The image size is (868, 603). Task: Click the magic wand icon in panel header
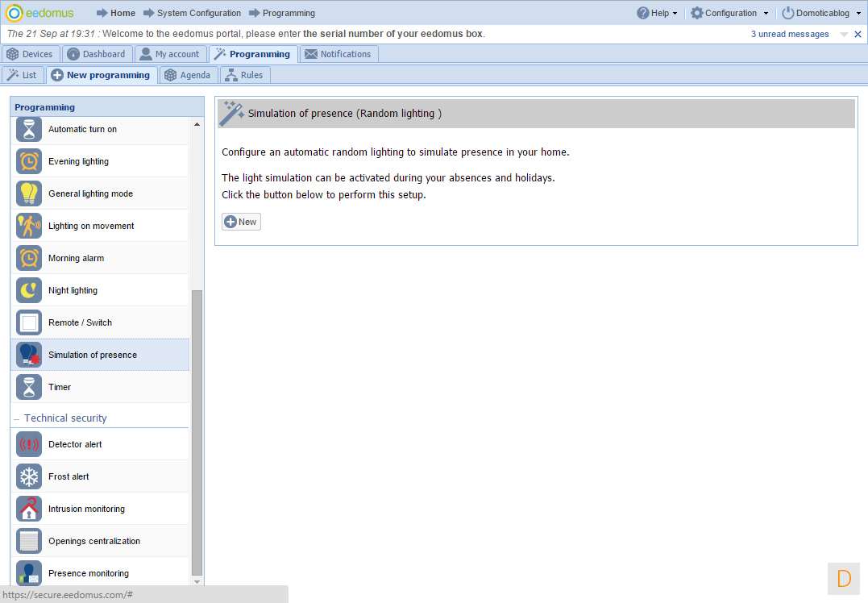231,114
